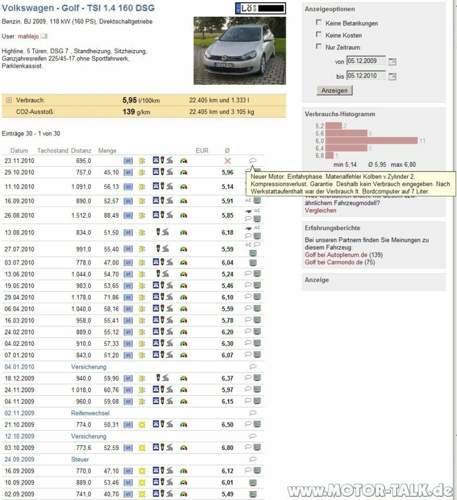Click the 'Anzeigen' button
The image size is (457, 500).
tap(334, 90)
